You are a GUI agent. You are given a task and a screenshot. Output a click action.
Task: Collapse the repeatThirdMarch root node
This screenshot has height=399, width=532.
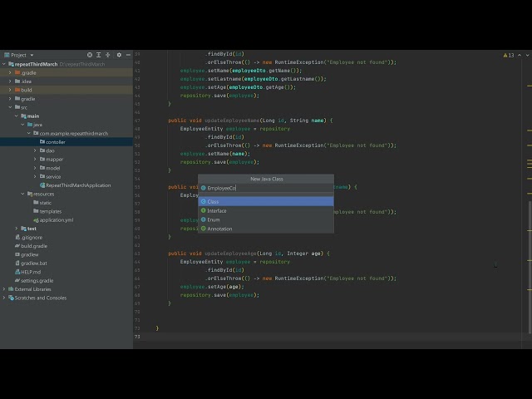click(x=4, y=64)
